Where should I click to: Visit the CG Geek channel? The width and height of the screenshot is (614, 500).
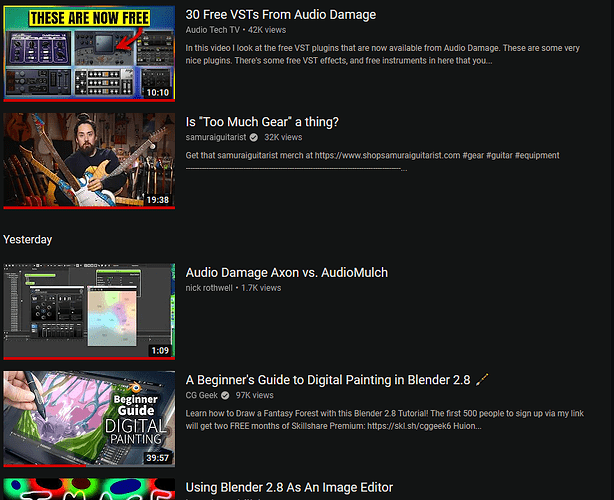201,395
